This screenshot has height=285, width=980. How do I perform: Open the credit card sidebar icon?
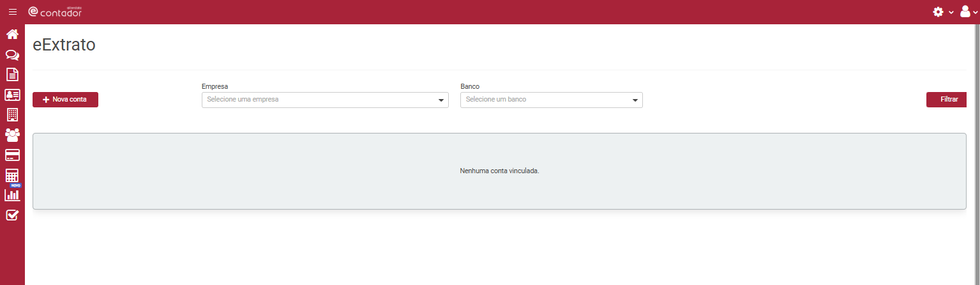point(12,155)
